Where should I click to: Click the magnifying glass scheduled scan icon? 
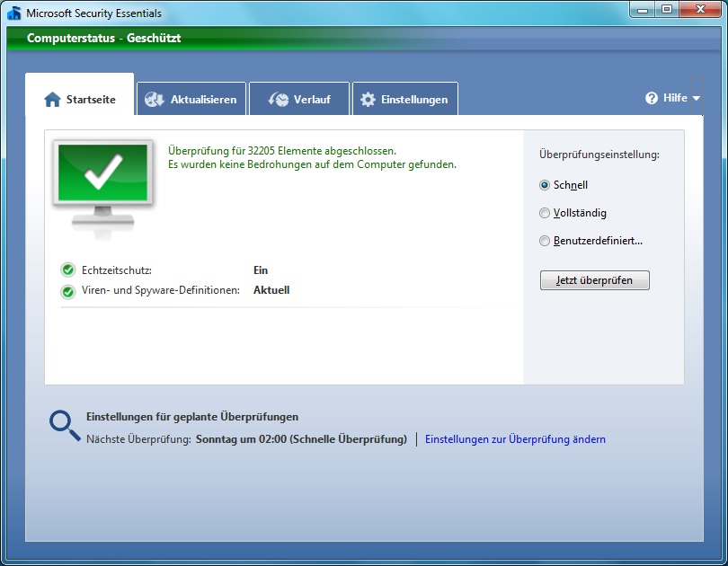[x=65, y=426]
